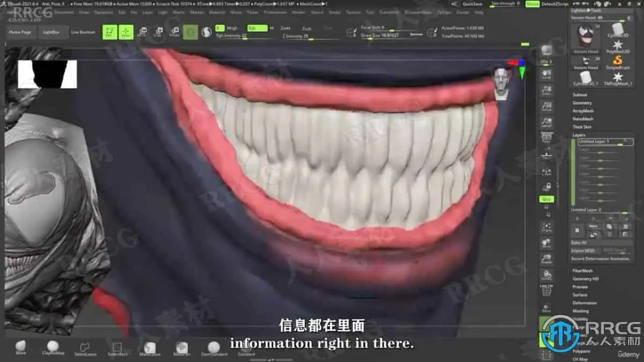
Task: Click the Gizmo 3D icon
Action: click(x=190, y=32)
